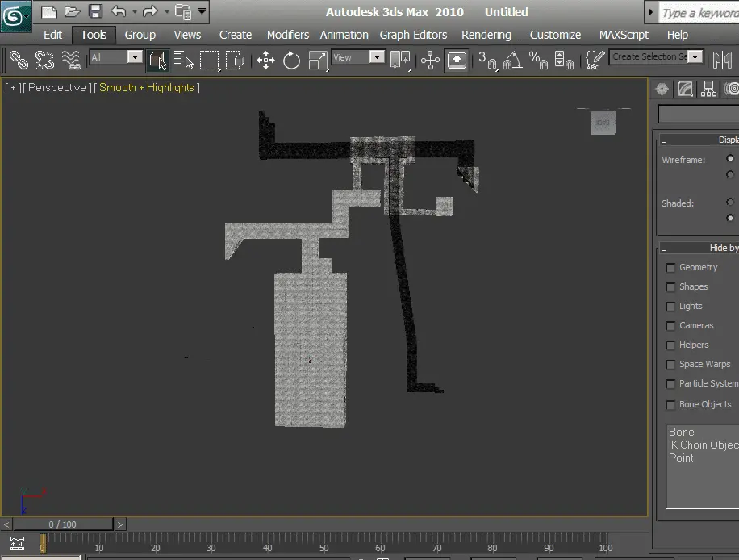Open the Edit menu
The image size is (739, 560).
pos(52,35)
